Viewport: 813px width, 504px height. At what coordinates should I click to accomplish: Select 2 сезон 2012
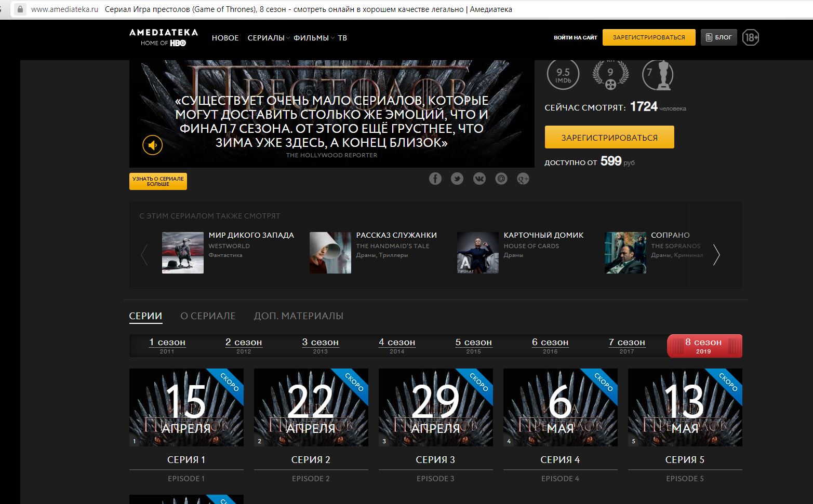pyautogui.click(x=244, y=346)
